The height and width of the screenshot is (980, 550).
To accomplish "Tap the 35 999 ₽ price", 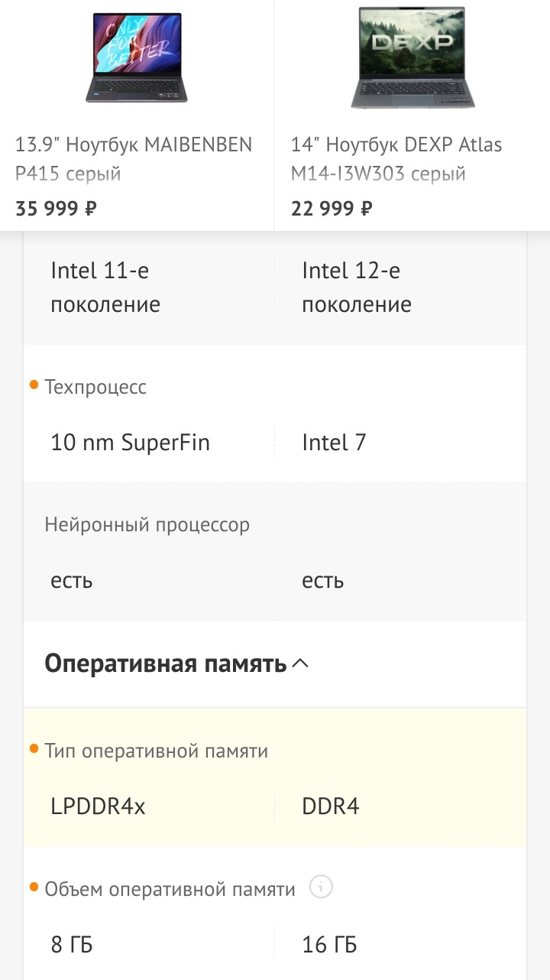I will 56,208.
